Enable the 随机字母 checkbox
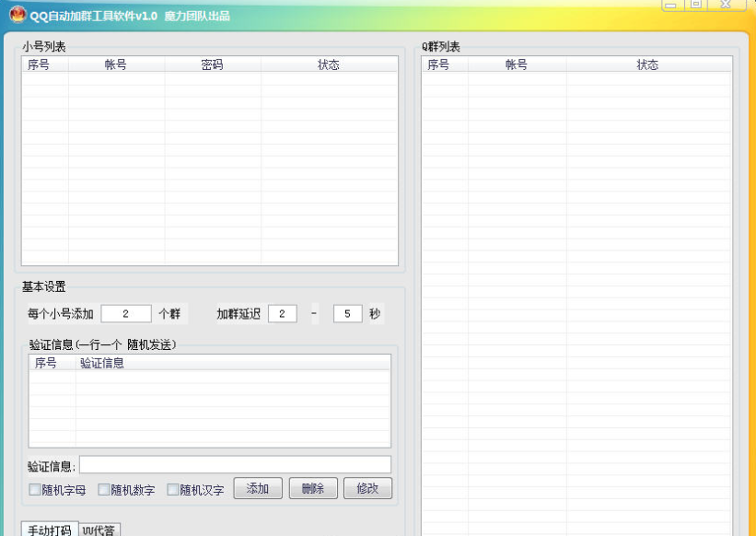 coord(35,490)
